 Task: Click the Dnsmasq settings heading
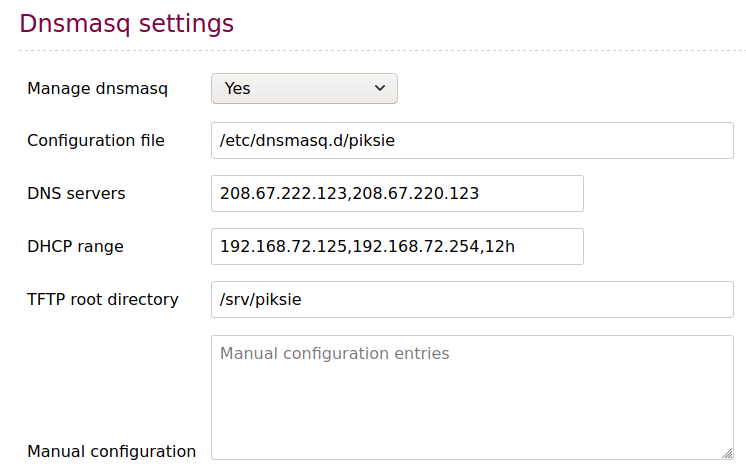click(127, 24)
